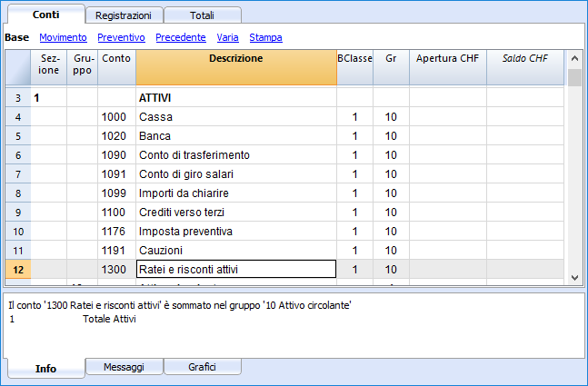Open the Registrazioni tab
This screenshot has width=588, height=386.
124,15
